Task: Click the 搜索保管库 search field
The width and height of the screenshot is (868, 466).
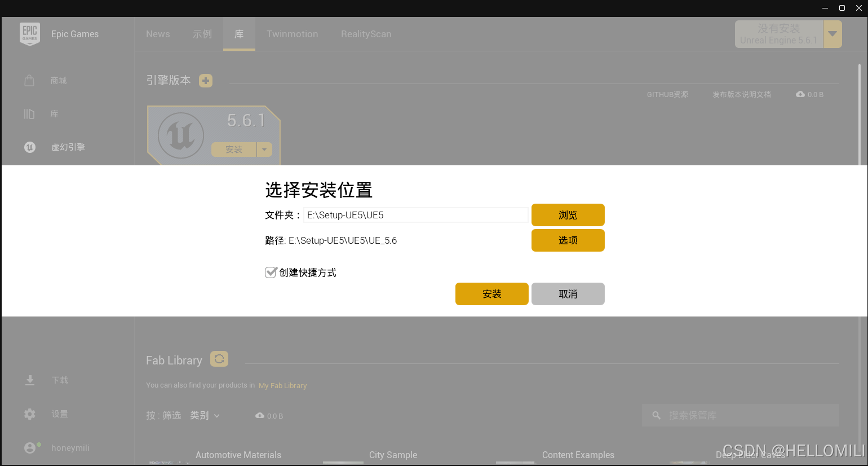Action: point(741,415)
